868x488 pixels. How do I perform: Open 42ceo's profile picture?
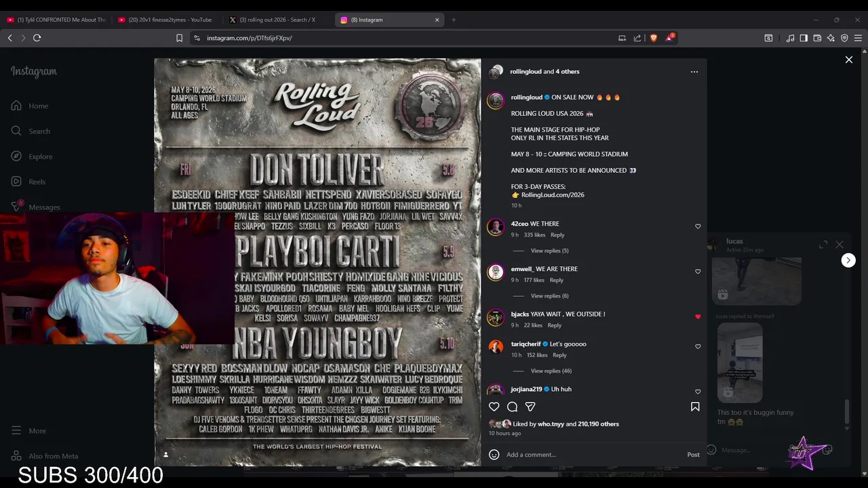click(x=496, y=227)
